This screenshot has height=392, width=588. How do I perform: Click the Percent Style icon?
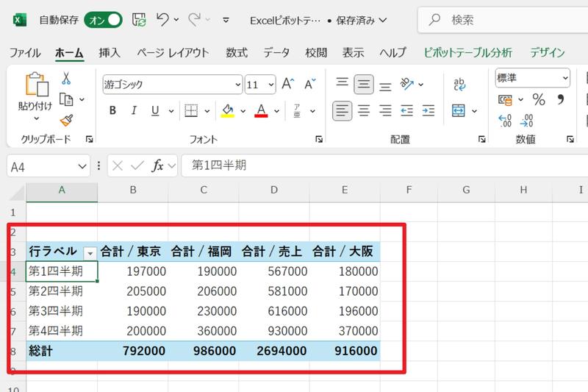point(539,99)
